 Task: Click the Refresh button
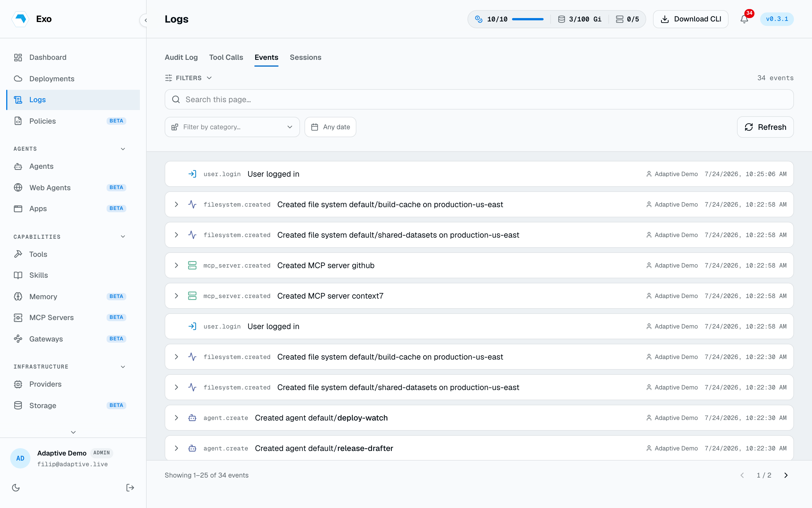pyautogui.click(x=765, y=127)
